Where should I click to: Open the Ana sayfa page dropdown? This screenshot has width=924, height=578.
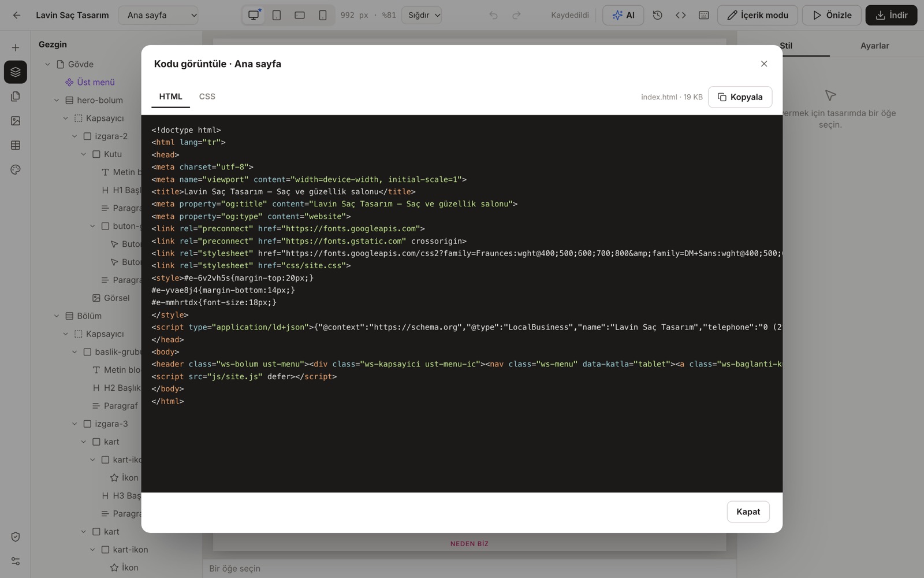point(158,15)
